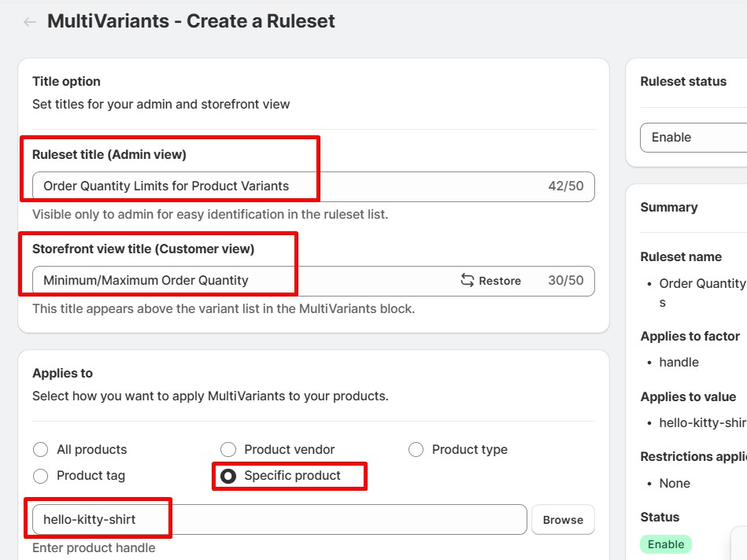Select the Product tag radio option

[x=40, y=476]
